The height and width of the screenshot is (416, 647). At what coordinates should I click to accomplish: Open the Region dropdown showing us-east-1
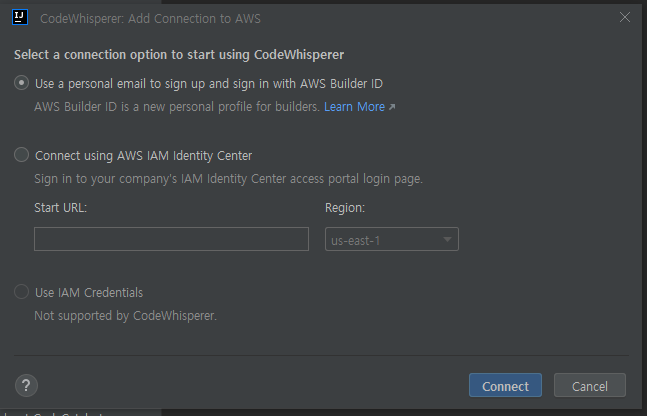pyautogui.click(x=392, y=239)
